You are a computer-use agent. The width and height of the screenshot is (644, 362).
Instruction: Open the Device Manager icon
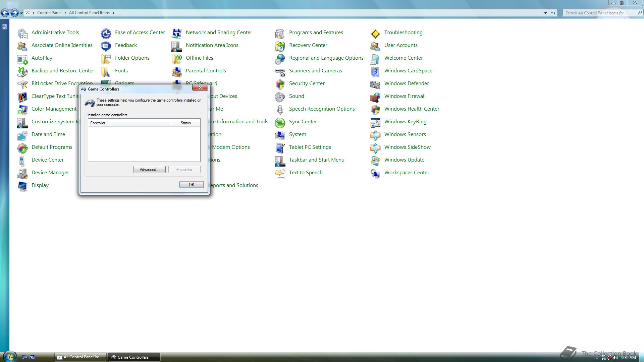pyautogui.click(x=22, y=174)
